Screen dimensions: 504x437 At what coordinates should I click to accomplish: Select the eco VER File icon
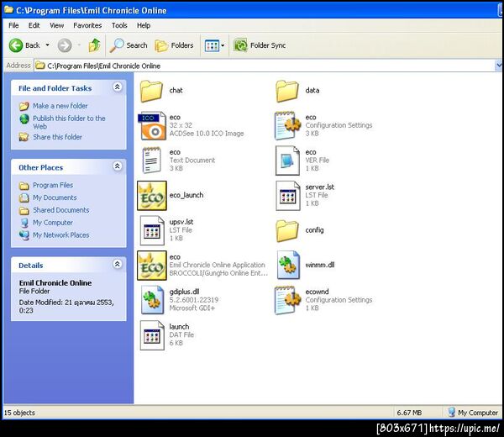pos(287,161)
